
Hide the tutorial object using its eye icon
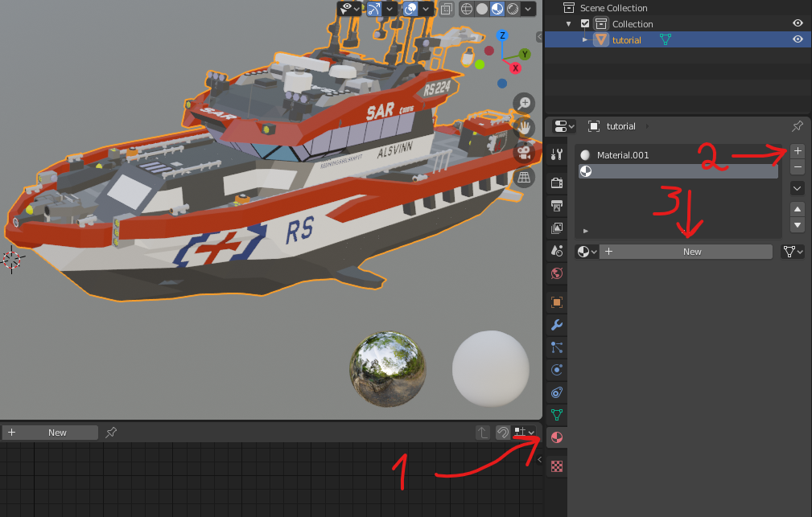[798, 39]
